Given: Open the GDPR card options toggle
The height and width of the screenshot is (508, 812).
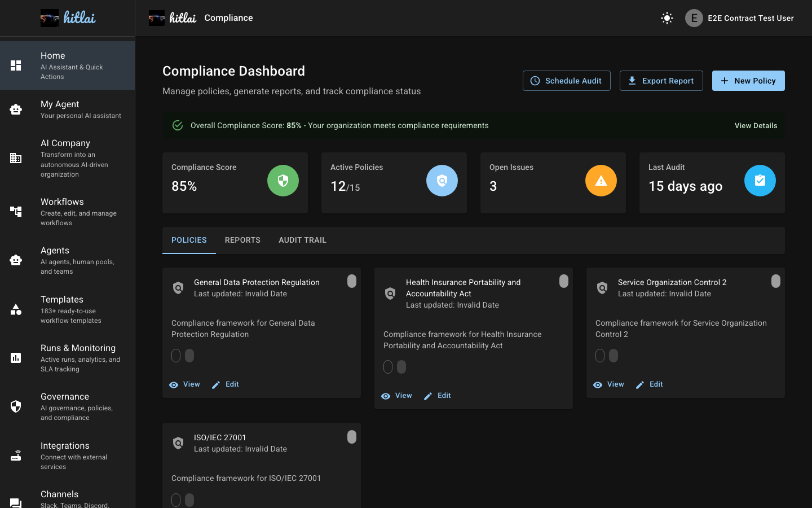Looking at the screenshot, I should [x=352, y=281].
